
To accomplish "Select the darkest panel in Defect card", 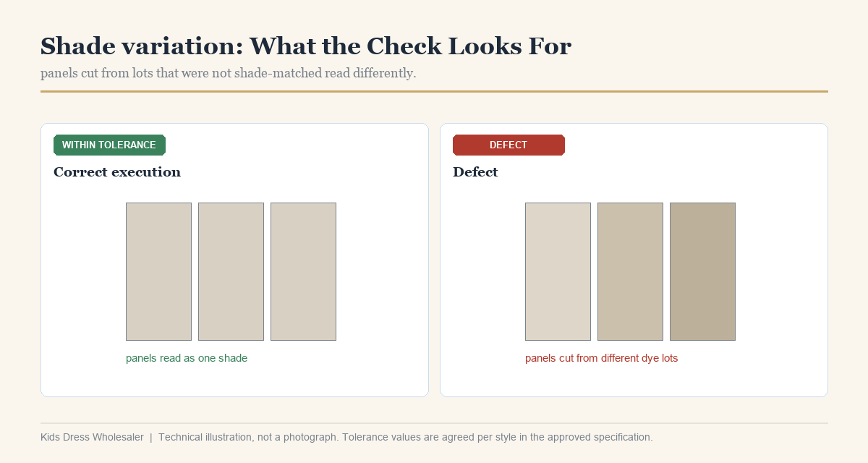I will click(702, 271).
